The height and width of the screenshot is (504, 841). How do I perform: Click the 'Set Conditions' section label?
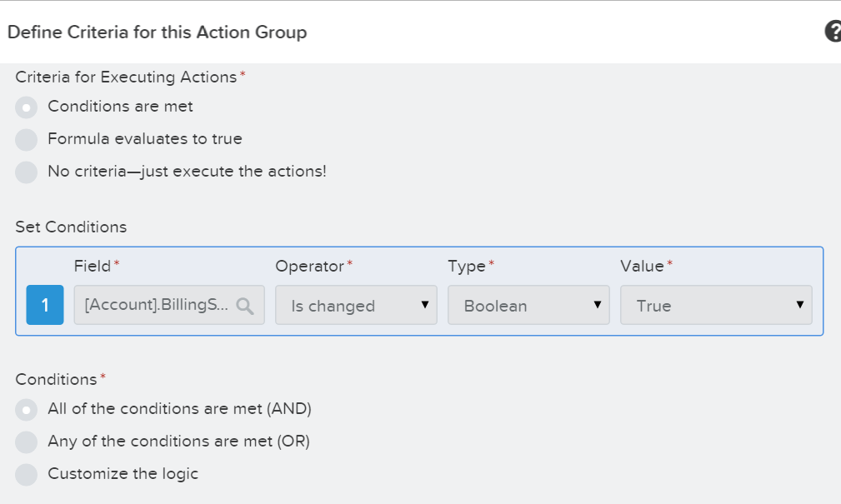point(71,227)
